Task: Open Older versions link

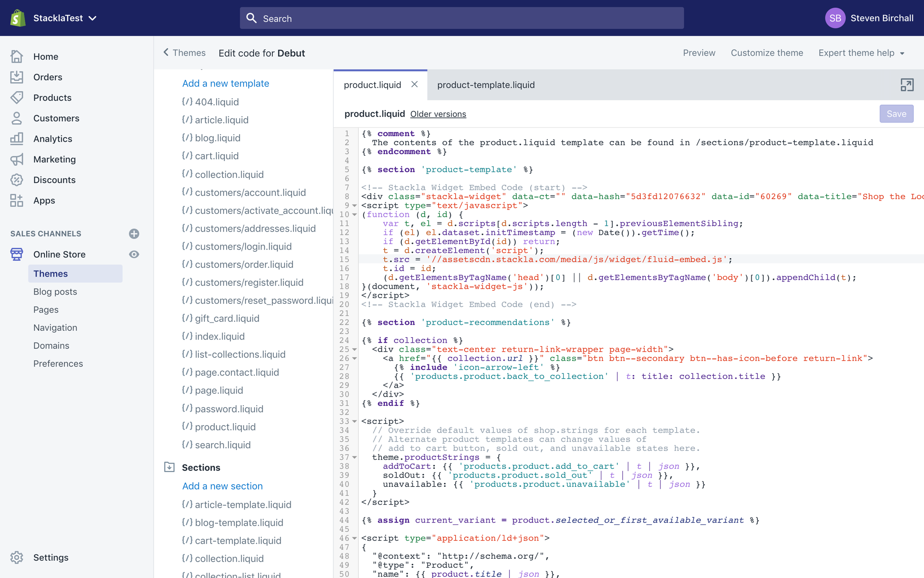Action: pos(438,114)
